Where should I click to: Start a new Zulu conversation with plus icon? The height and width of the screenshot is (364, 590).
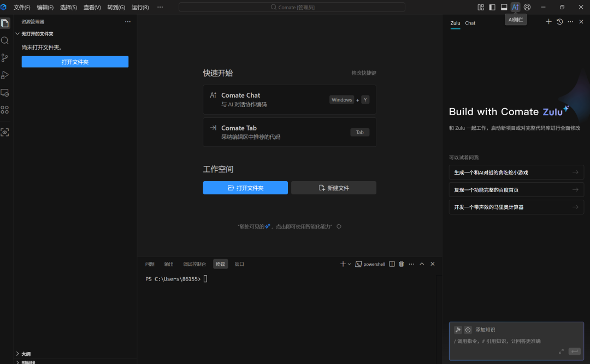[548, 22]
